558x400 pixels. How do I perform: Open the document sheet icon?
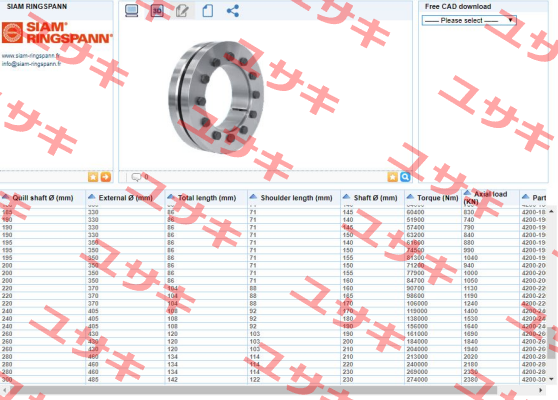click(208, 11)
